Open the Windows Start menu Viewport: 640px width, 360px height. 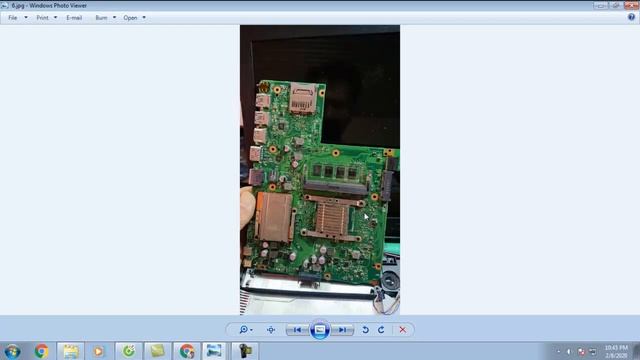[12, 351]
